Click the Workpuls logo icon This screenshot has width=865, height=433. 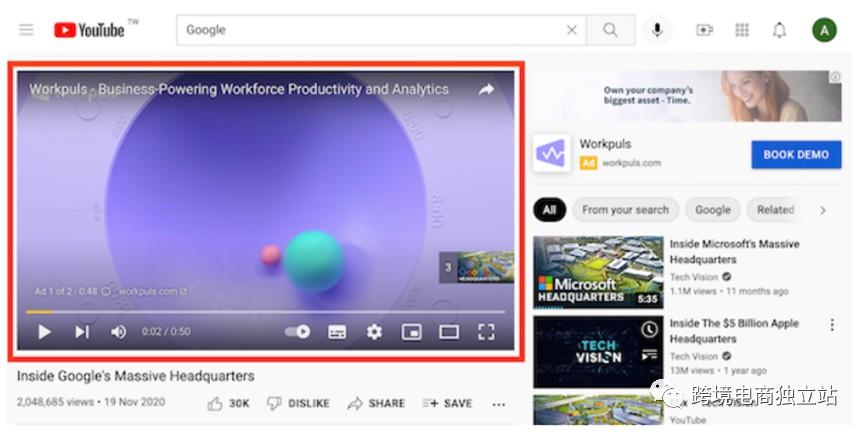552,153
